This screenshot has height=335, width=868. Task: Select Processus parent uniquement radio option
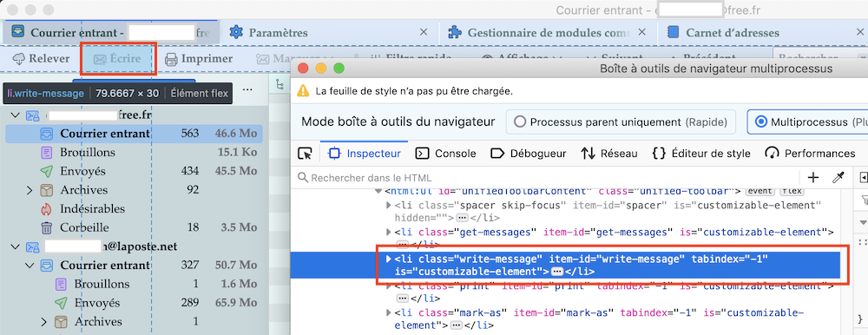(x=519, y=122)
